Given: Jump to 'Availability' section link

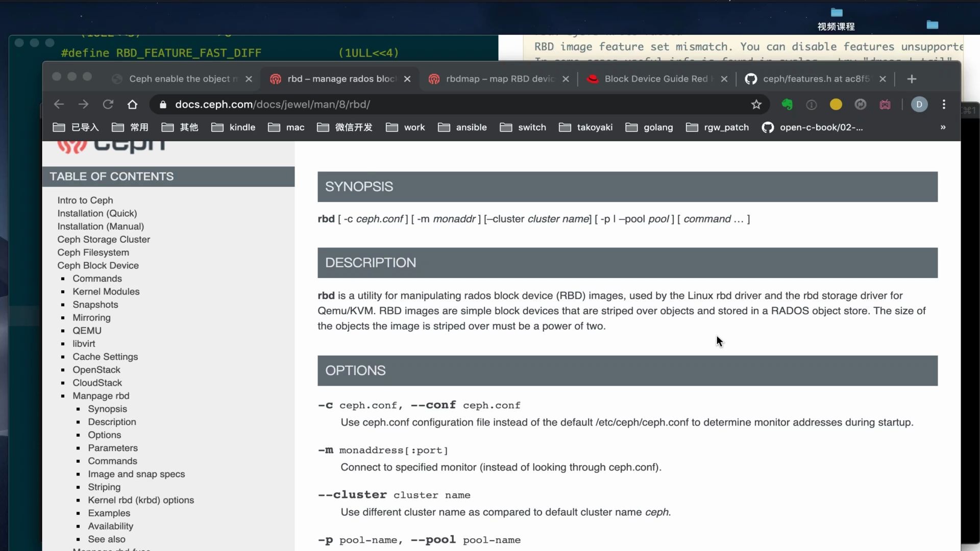Looking at the screenshot, I should [110, 526].
